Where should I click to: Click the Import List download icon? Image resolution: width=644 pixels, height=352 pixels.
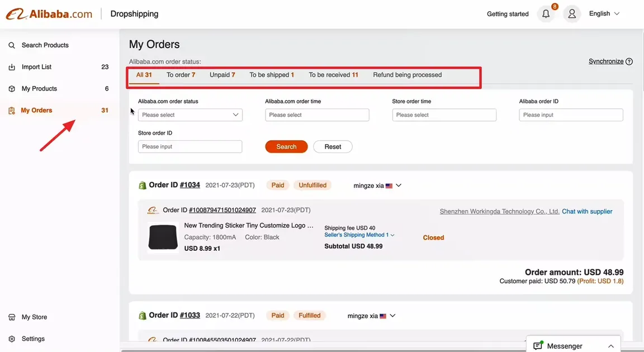click(x=12, y=67)
